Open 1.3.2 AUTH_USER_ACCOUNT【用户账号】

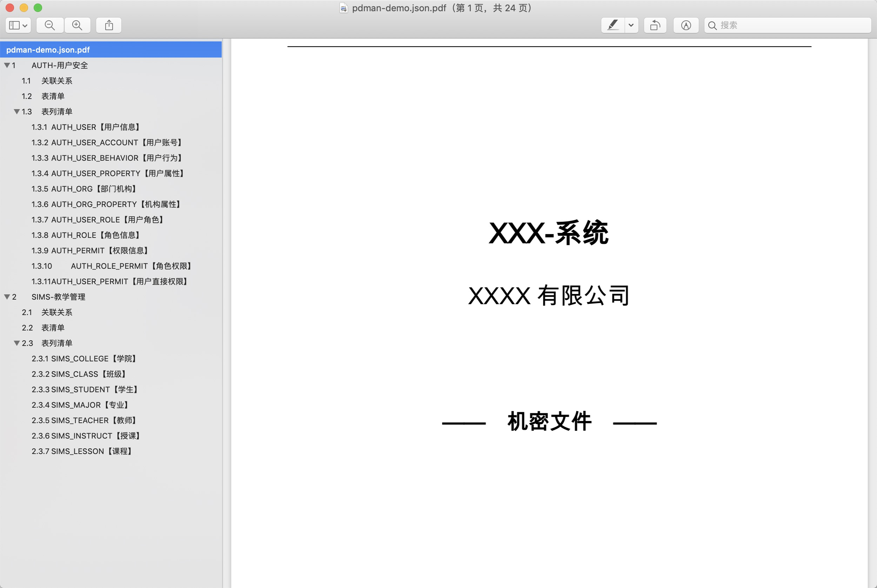tap(108, 142)
